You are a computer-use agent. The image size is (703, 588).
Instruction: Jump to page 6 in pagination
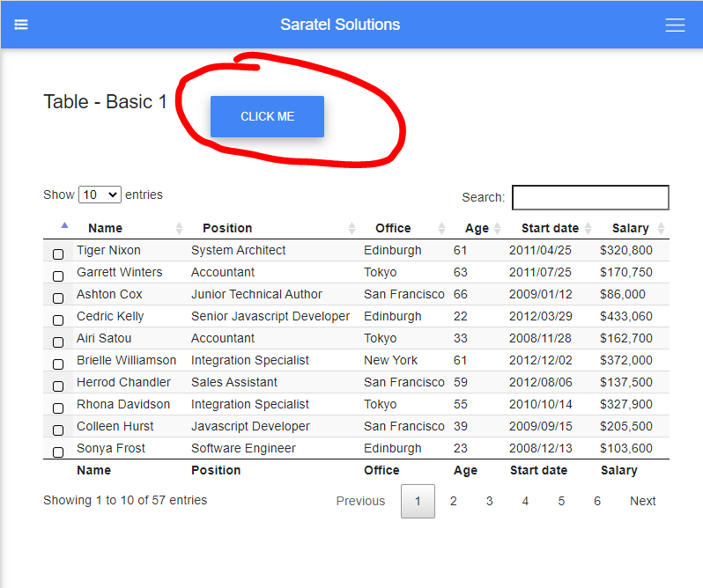tap(597, 501)
